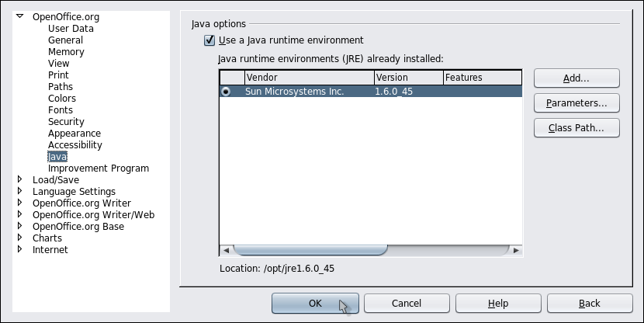644x323 pixels.
Task: Open the Print settings page
Action: [58, 75]
